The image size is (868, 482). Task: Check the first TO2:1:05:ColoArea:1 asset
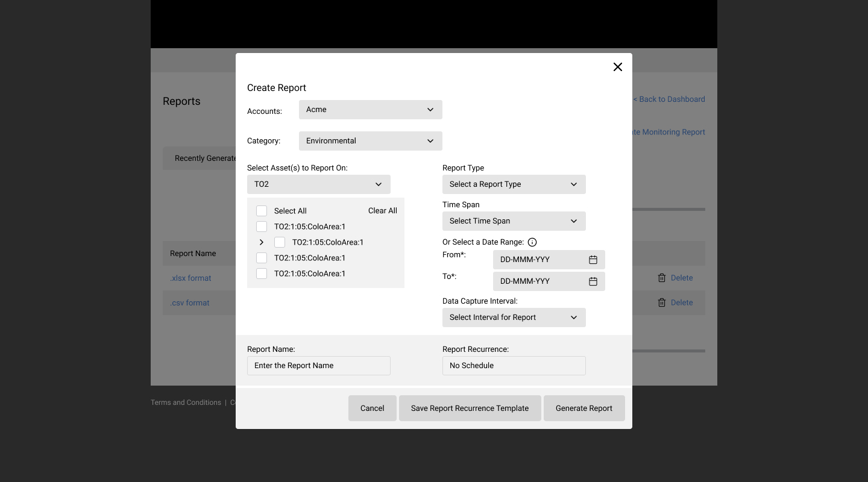(x=262, y=227)
